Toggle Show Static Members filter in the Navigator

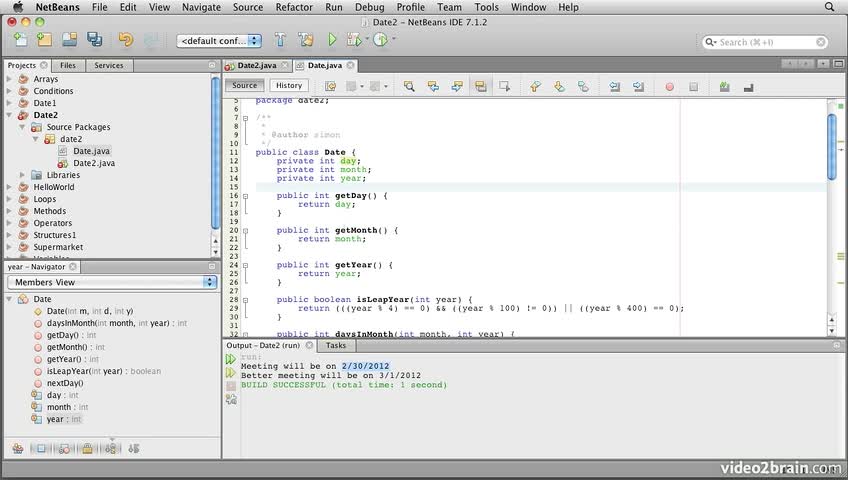click(x=65, y=449)
